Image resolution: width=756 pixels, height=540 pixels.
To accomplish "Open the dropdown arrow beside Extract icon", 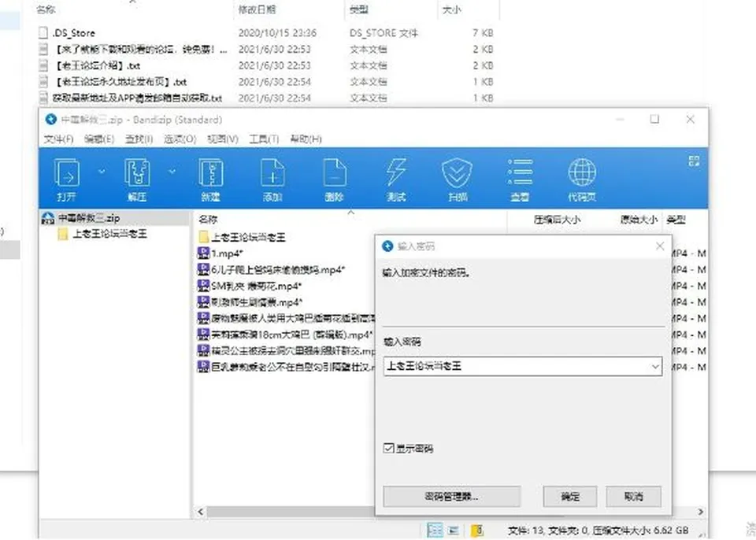I will 172,171.
